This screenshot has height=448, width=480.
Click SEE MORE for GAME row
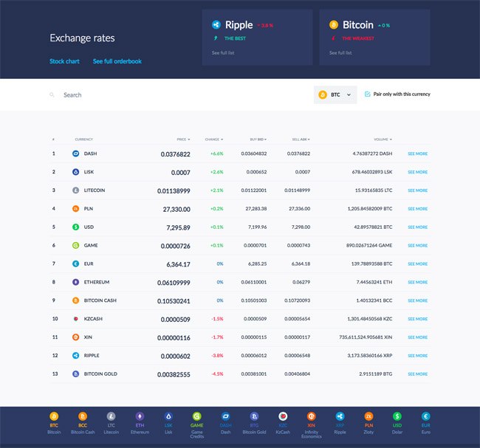(x=417, y=246)
